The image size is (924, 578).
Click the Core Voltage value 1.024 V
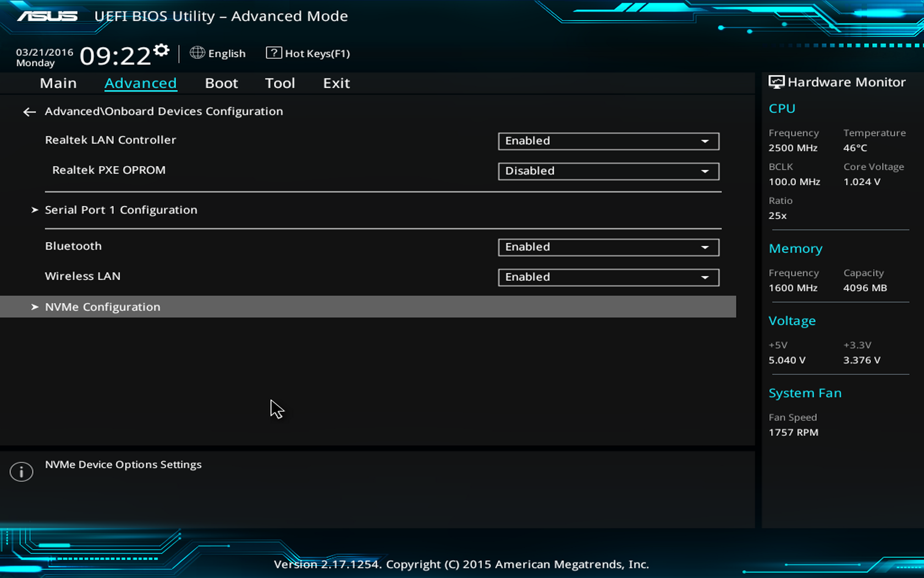tap(862, 182)
